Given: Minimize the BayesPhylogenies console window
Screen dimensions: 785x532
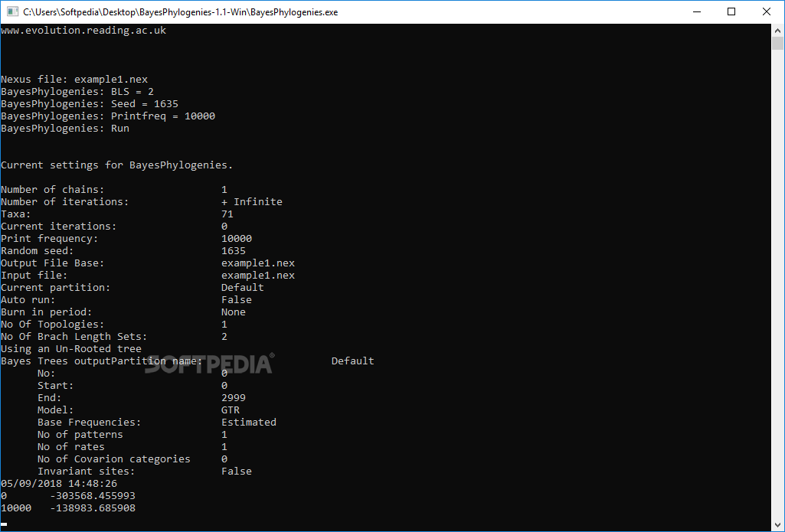Looking at the screenshot, I should click(696, 11).
